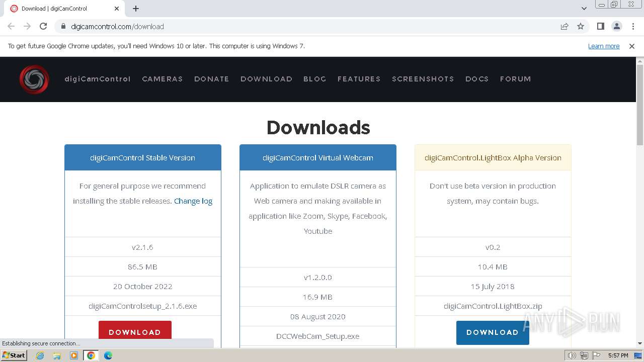
Task: Close the Download digiCamControl tab
Action: coord(116,9)
